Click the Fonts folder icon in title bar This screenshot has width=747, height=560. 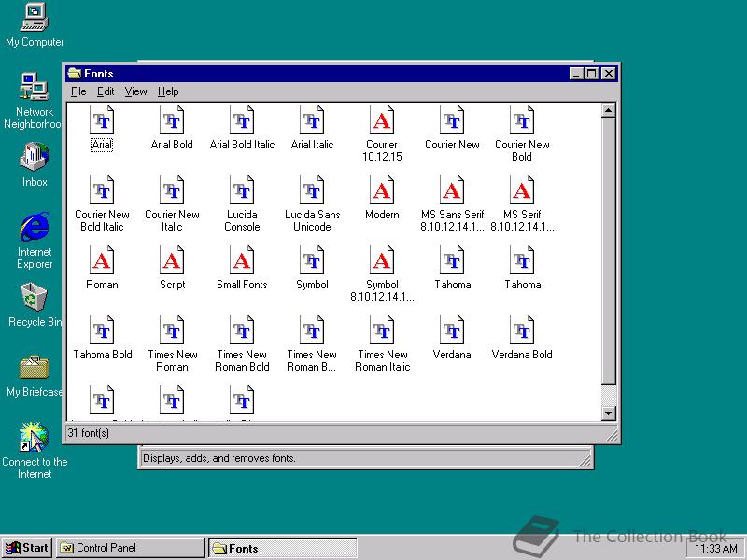pyautogui.click(x=74, y=74)
